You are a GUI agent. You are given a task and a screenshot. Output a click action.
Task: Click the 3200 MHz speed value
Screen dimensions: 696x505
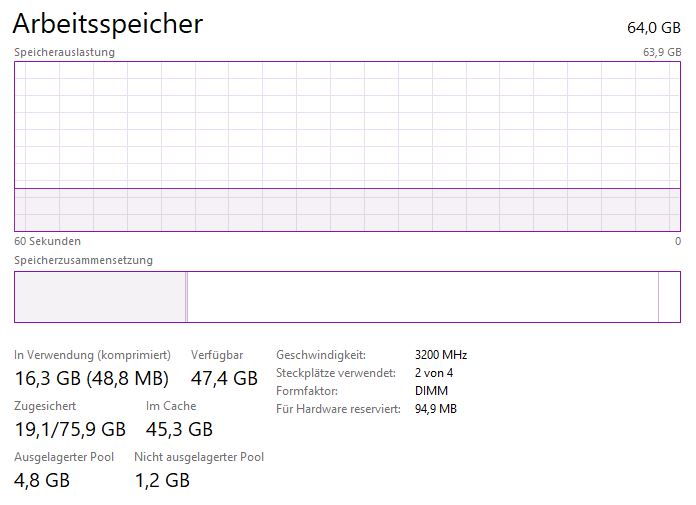(440, 355)
